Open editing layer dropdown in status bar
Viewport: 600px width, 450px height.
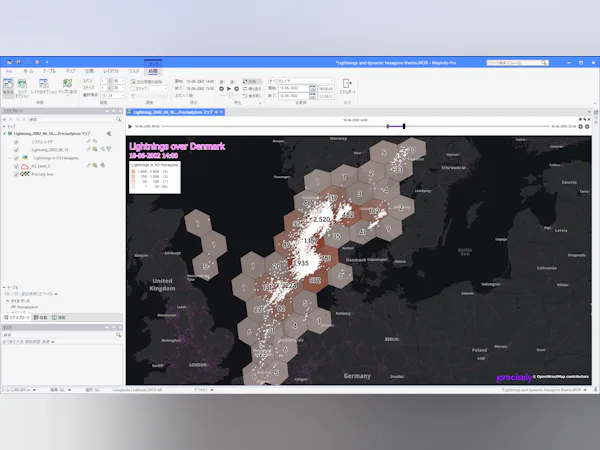tap(69, 390)
